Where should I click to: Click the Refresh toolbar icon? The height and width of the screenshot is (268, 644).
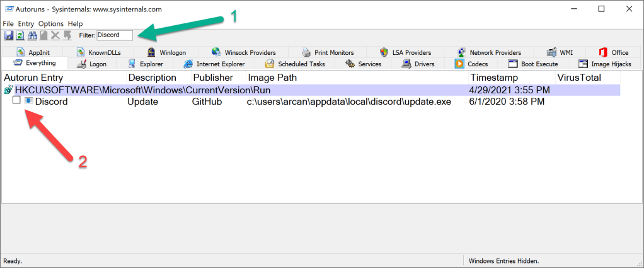(x=20, y=35)
